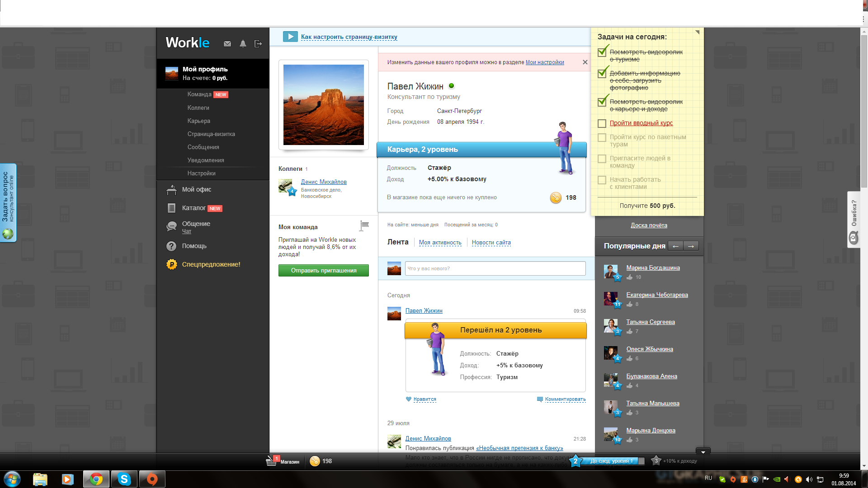Click the thumbs-up icon under Марина Богдашина

tap(630, 277)
